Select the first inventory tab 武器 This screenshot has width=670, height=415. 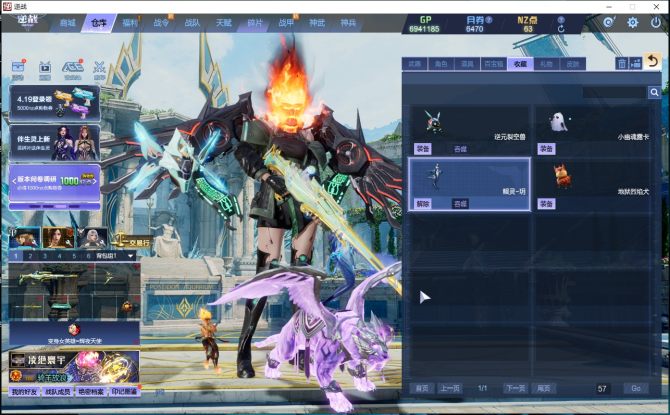[x=414, y=64]
